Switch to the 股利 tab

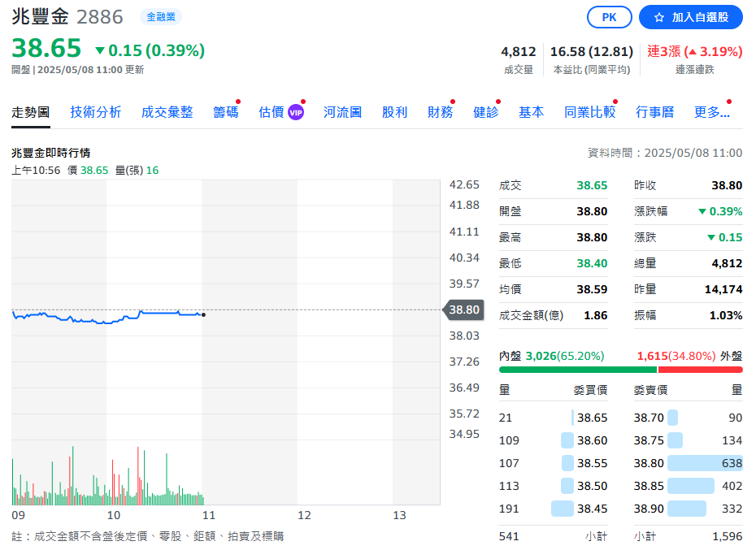point(395,112)
